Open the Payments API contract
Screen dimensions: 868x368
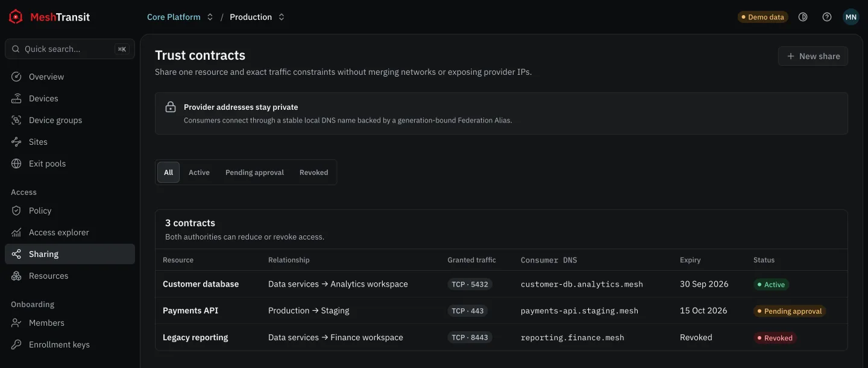tap(190, 311)
